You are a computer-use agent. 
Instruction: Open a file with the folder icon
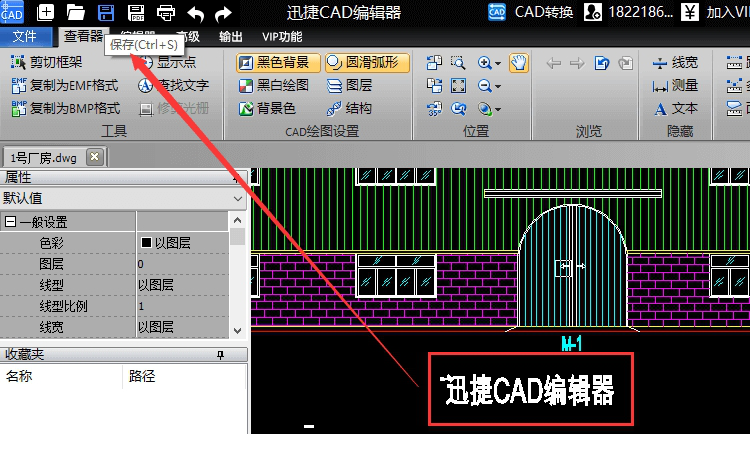tap(76, 12)
